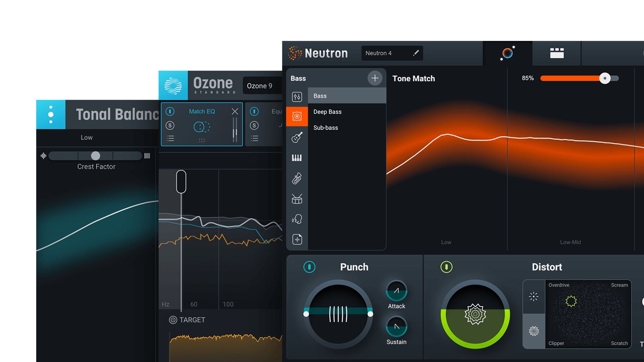Open the Match EQ module list menu
Viewport: 644px width, 362px height.
click(170, 138)
